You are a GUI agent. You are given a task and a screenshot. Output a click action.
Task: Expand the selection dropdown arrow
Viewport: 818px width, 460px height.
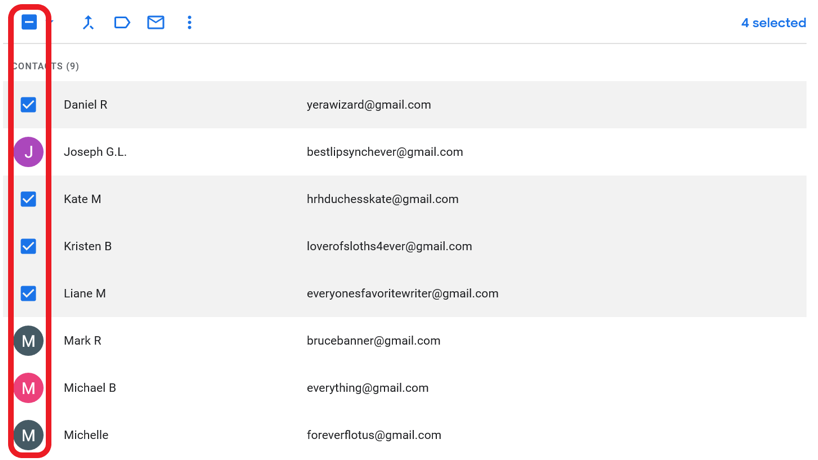click(x=51, y=22)
